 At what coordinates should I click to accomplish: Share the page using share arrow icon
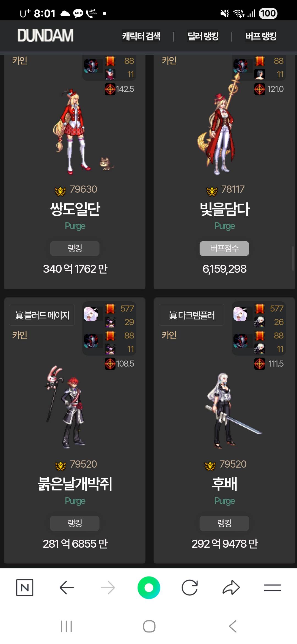(x=231, y=587)
